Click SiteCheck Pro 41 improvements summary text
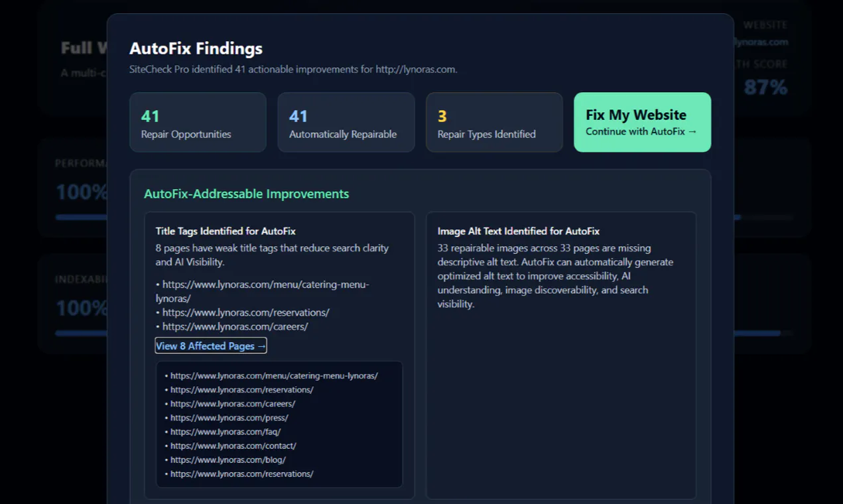843x504 pixels. 293,69
